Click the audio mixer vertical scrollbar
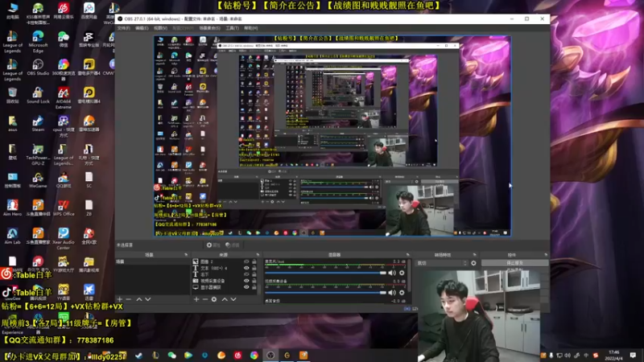Viewport: 644px width, 362px height. point(410,275)
